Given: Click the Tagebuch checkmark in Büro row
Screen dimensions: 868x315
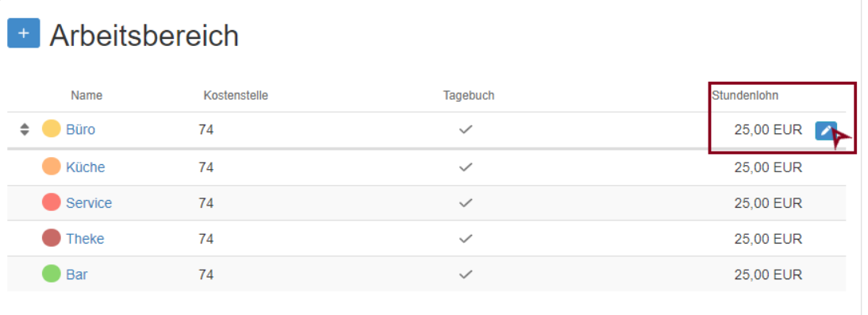Looking at the screenshot, I should point(466,129).
